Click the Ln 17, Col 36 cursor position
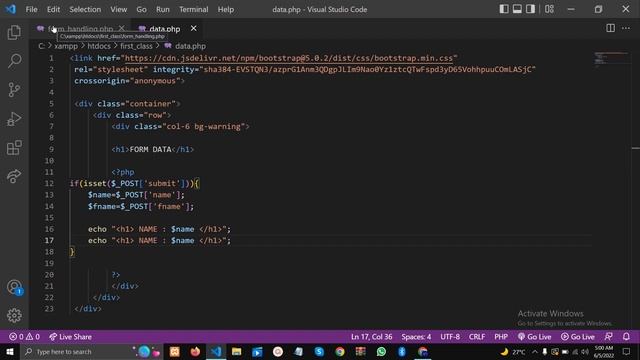This screenshot has width=640, height=360. [371, 337]
